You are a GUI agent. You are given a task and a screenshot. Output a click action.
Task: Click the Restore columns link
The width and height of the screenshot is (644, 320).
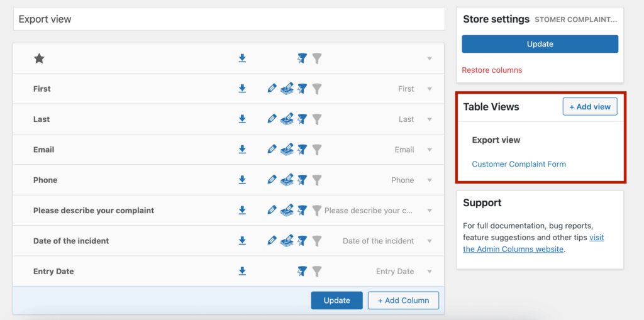tap(492, 70)
